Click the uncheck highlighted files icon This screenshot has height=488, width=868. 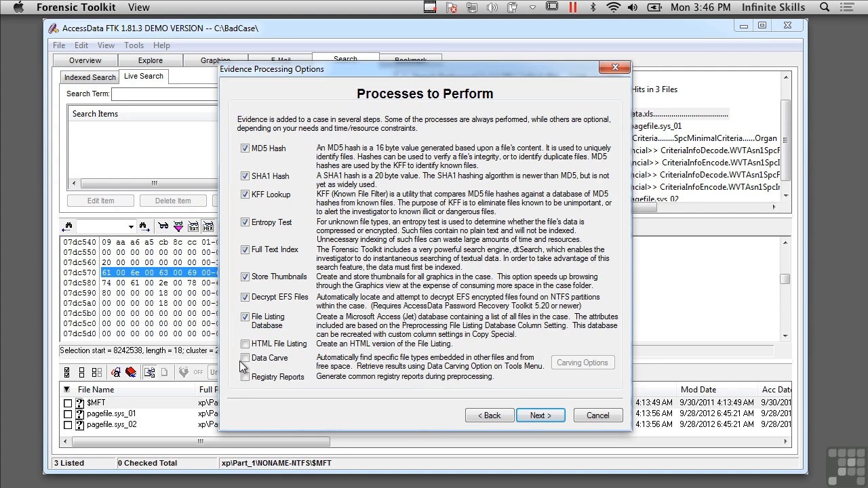(x=97, y=372)
